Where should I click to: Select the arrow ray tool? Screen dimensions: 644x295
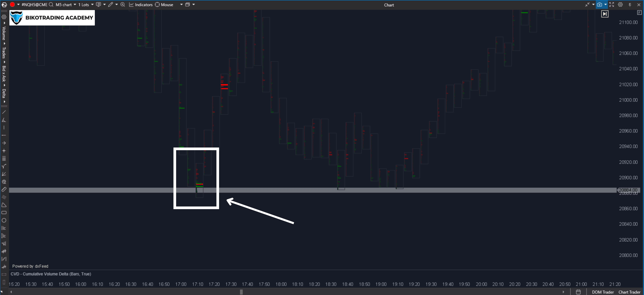click(x=4, y=143)
